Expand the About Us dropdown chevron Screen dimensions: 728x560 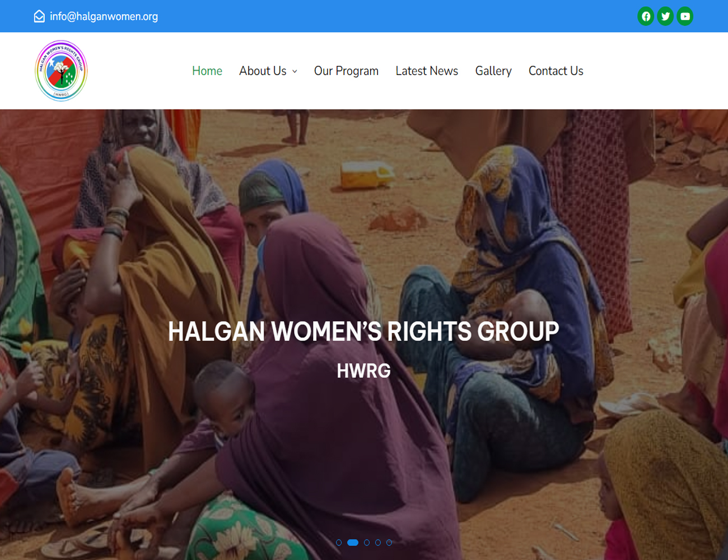click(295, 71)
